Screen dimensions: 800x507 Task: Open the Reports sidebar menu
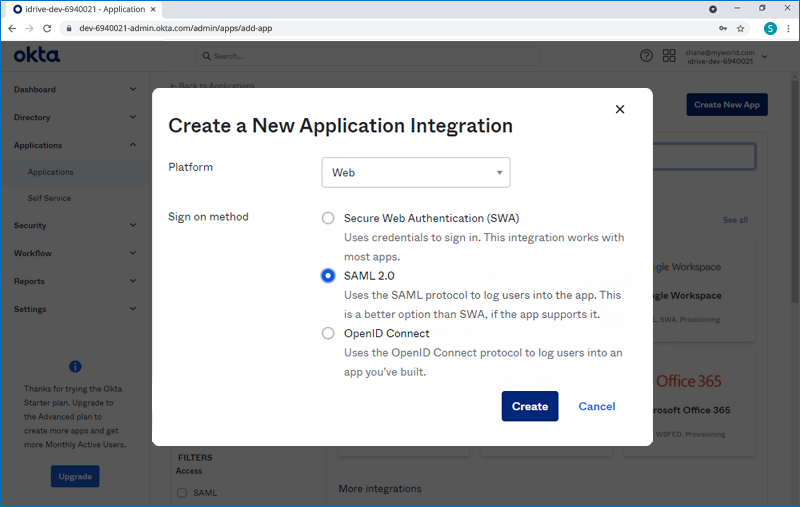click(x=75, y=281)
